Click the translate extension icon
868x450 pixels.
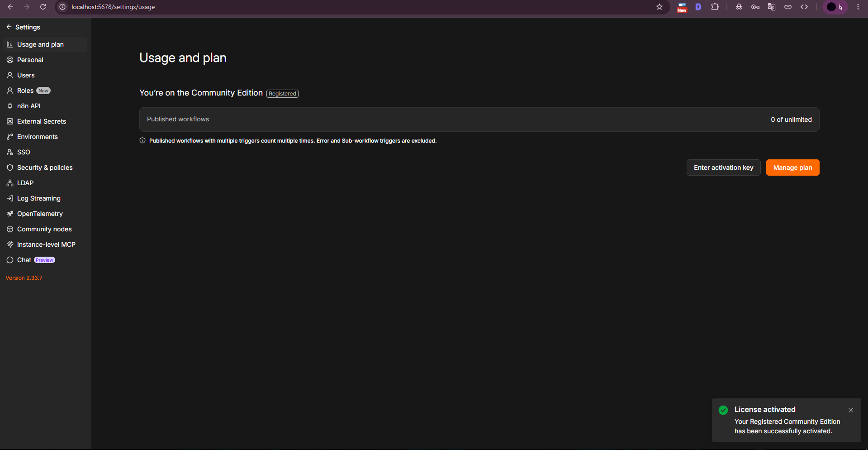(x=772, y=7)
